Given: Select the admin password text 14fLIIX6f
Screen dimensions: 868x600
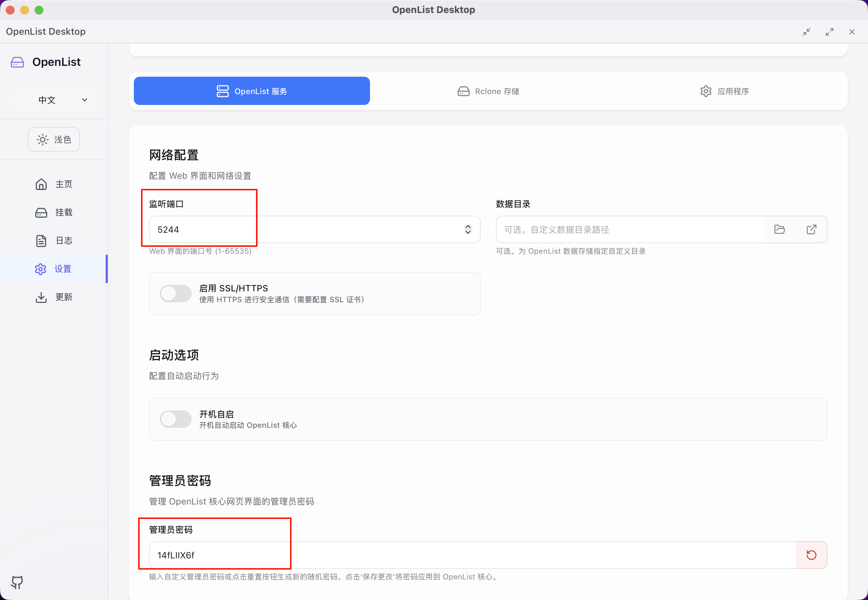Looking at the screenshot, I should tap(175, 555).
